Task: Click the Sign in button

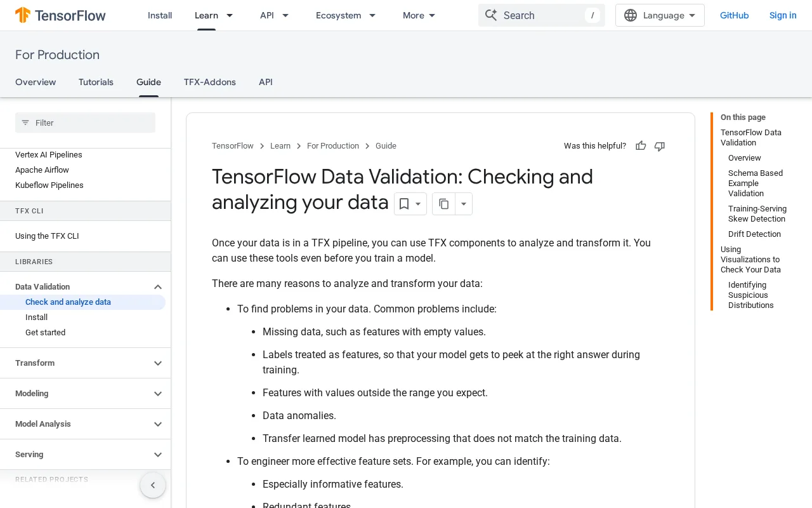Action: tap(783, 15)
